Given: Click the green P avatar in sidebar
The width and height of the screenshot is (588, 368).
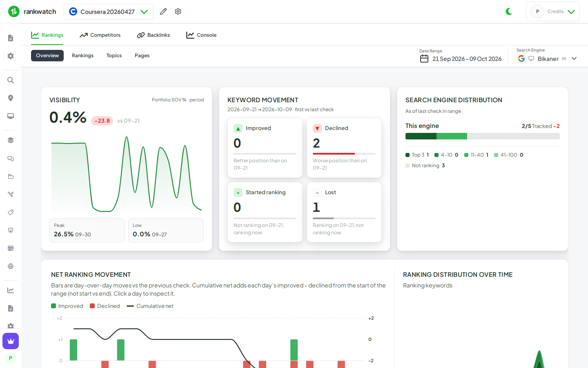Looking at the screenshot, I should coord(11,358).
